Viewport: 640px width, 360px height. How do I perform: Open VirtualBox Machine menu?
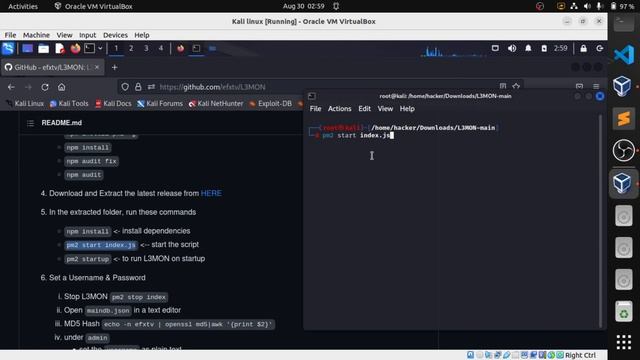(36, 35)
